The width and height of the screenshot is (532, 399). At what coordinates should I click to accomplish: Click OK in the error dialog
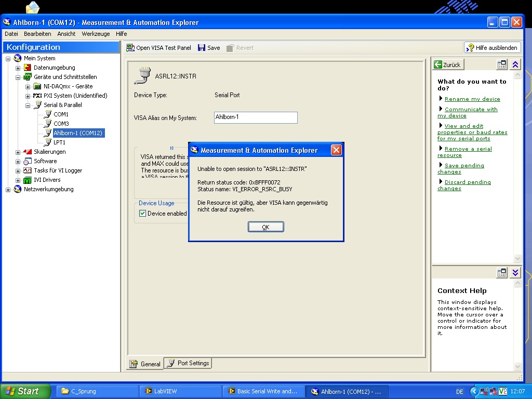pyautogui.click(x=265, y=227)
